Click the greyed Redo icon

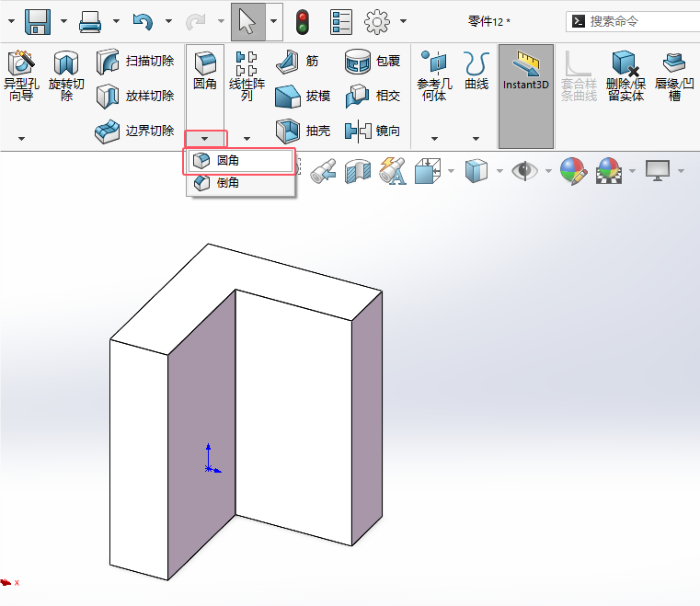[x=195, y=21]
